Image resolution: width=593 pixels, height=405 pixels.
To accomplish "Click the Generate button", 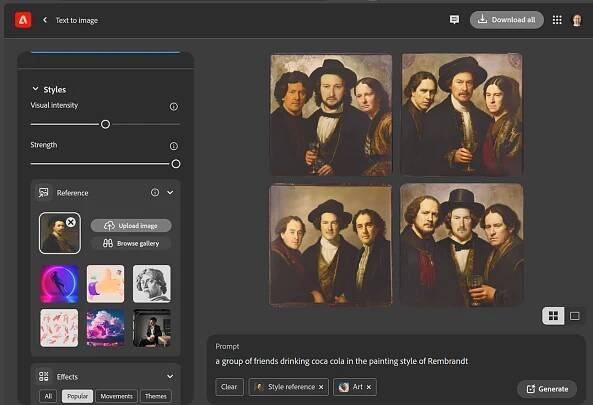I will click(x=547, y=389).
